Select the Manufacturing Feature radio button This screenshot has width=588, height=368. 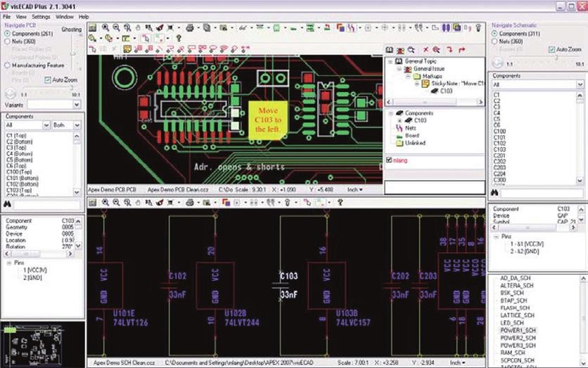(x=6, y=65)
